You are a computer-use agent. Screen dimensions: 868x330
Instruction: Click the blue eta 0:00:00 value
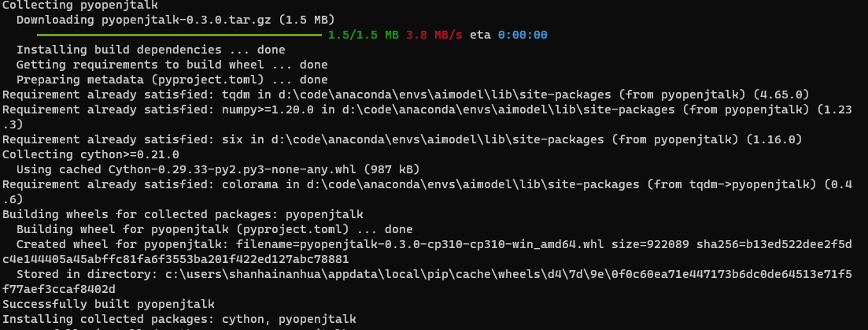(x=523, y=35)
